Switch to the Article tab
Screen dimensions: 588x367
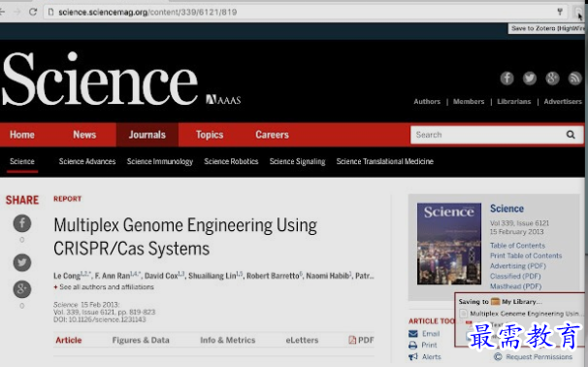(x=69, y=340)
